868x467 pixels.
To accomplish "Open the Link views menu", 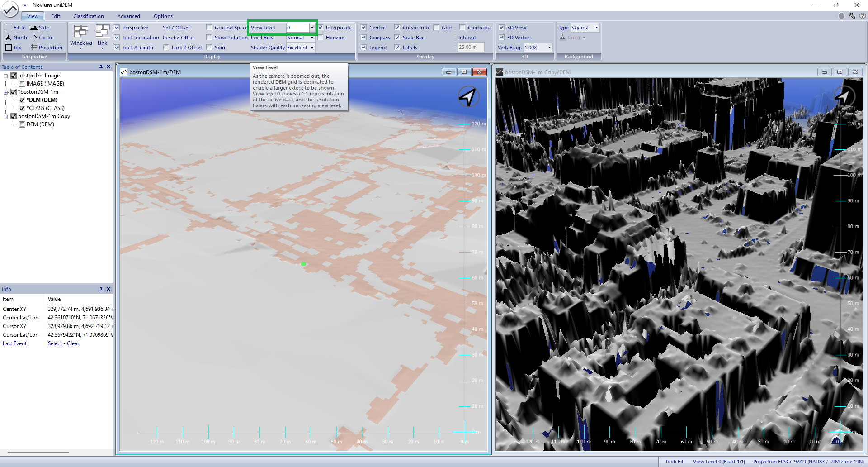I will click(x=103, y=37).
